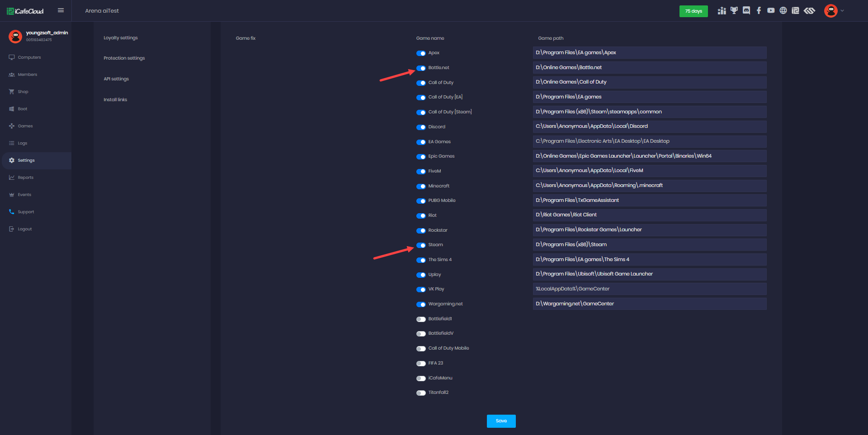
Task: Toggle the Call of Duty [EA] switch
Action: click(x=421, y=98)
